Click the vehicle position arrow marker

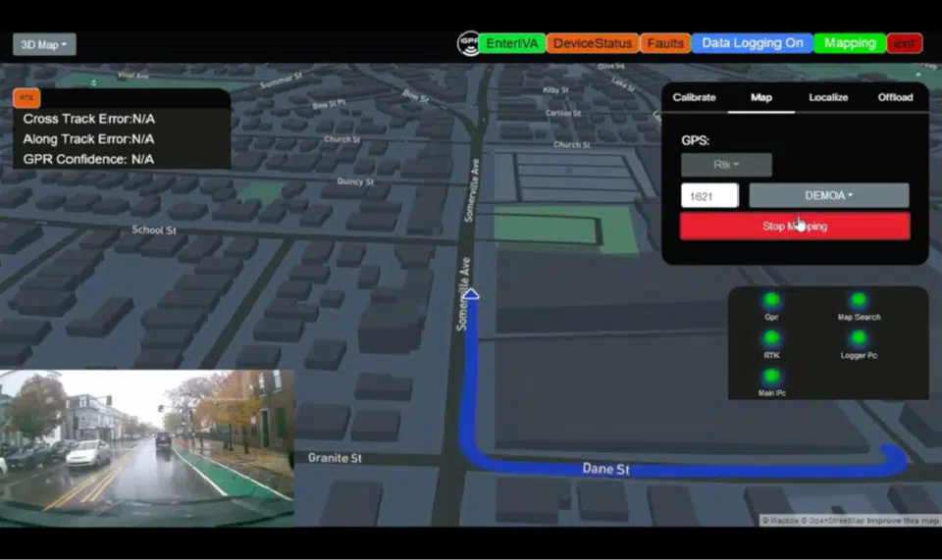click(471, 293)
